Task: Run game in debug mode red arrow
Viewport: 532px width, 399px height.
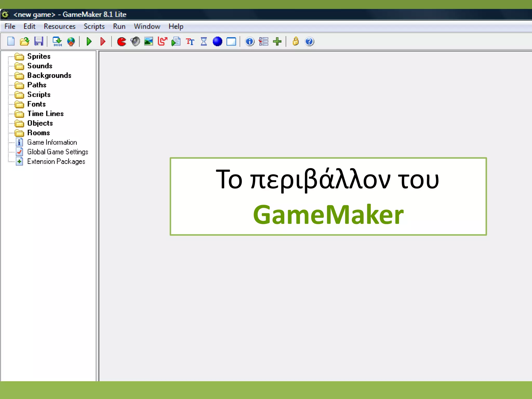Action: pyautogui.click(x=103, y=41)
